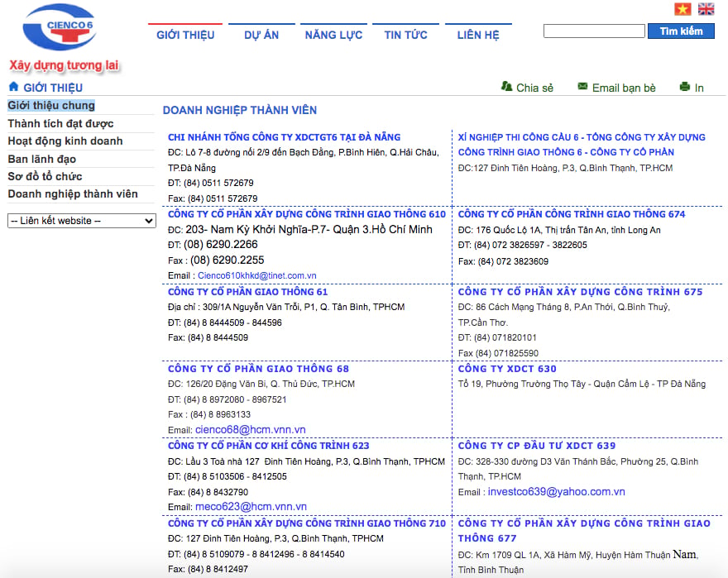This screenshot has height=578, width=728.
Task: Click text 'ĐT: (84) 071820101'
Action: (x=497, y=337)
